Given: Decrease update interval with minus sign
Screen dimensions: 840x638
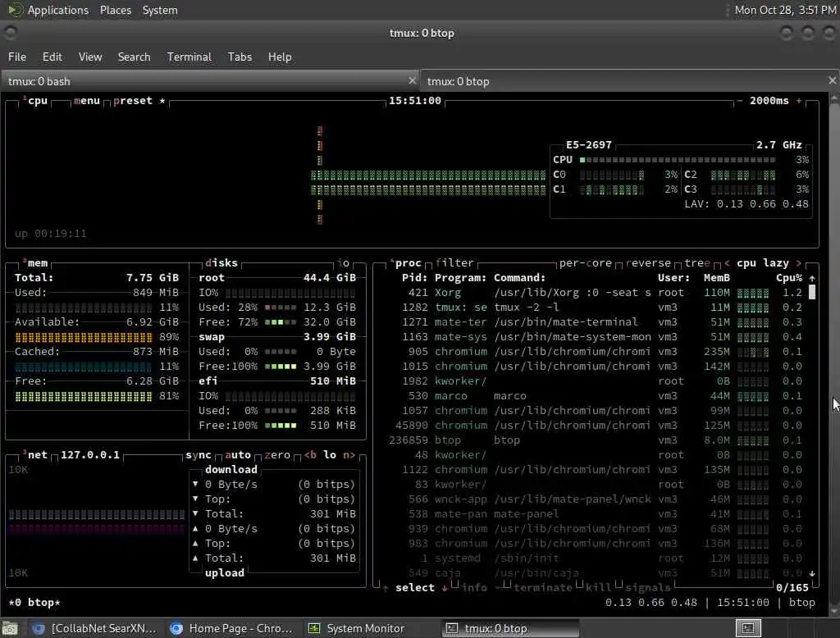Looking at the screenshot, I should coord(740,101).
